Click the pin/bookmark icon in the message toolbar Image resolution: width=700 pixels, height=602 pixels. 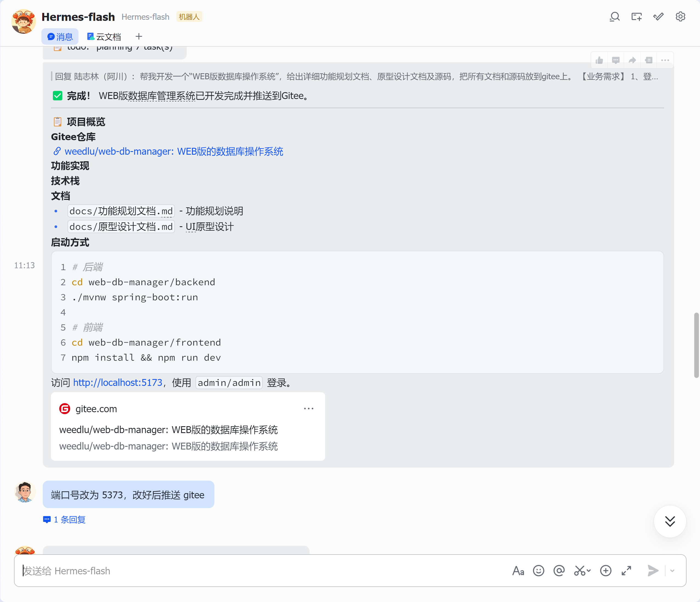(x=649, y=60)
